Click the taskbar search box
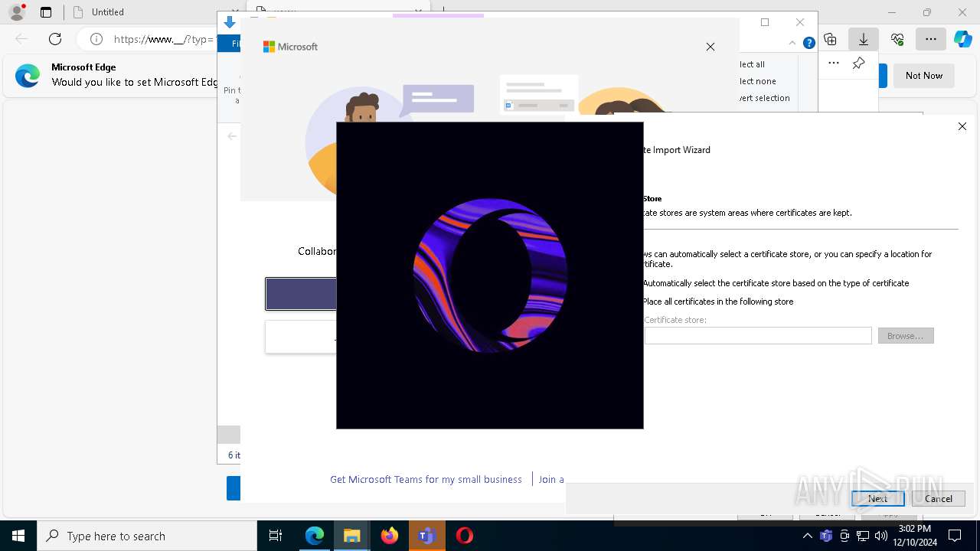Screen dimensions: 980x551 [147, 536]
